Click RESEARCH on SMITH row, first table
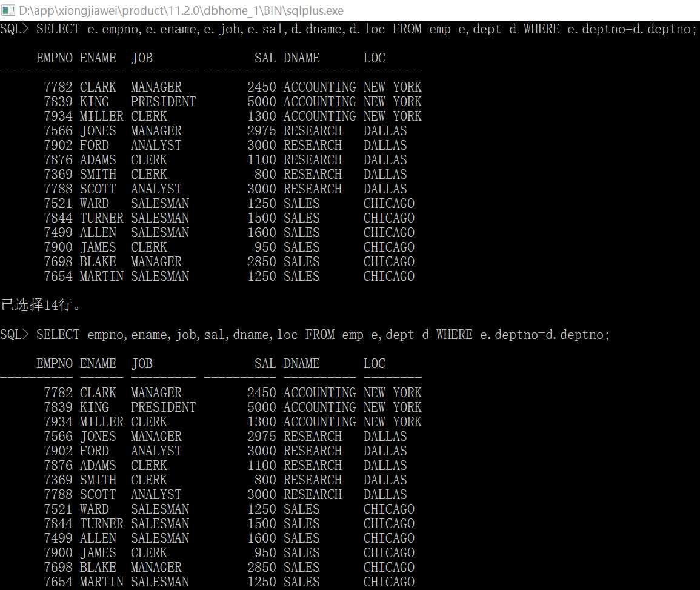The height and width of the screenshot is (590, 700). [313, 175]
